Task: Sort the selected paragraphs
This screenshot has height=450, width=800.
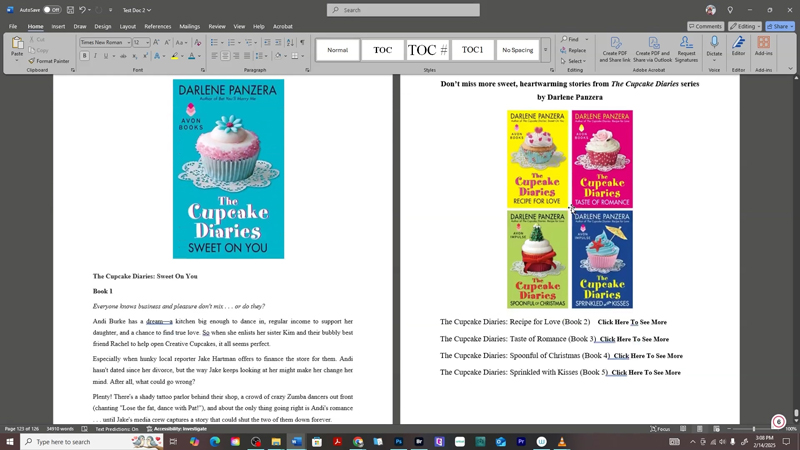Action: pos(290,42)
